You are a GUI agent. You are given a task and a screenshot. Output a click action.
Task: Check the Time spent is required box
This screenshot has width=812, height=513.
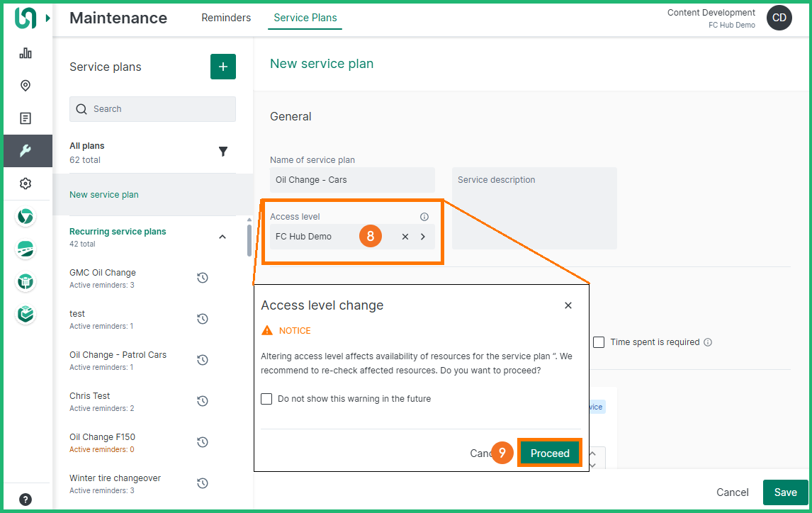pyautogui.click(x=599, y=342)
